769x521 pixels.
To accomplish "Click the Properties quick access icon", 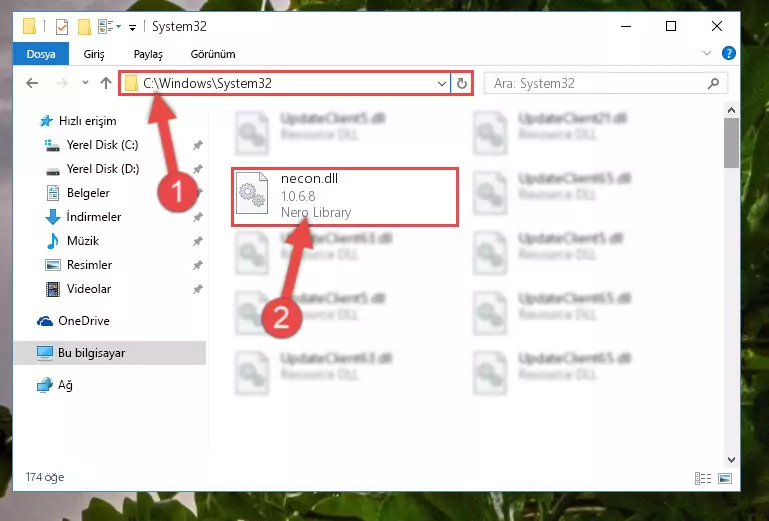I will click(62, 26).
